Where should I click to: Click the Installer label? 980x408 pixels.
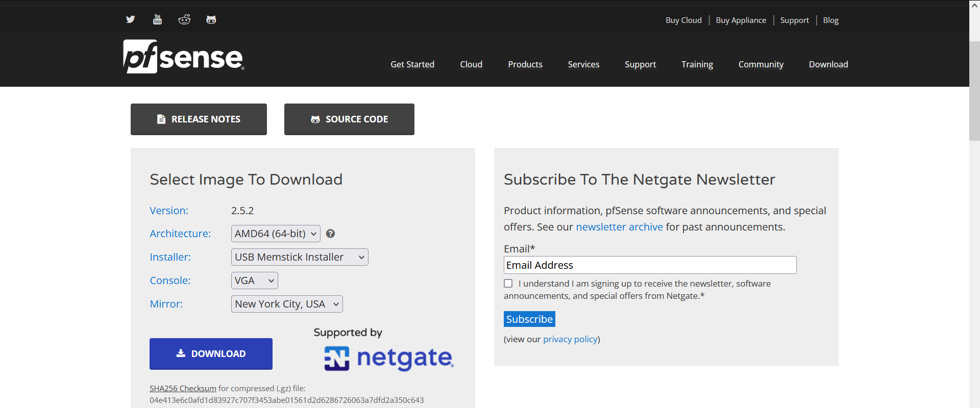point(170,257)
